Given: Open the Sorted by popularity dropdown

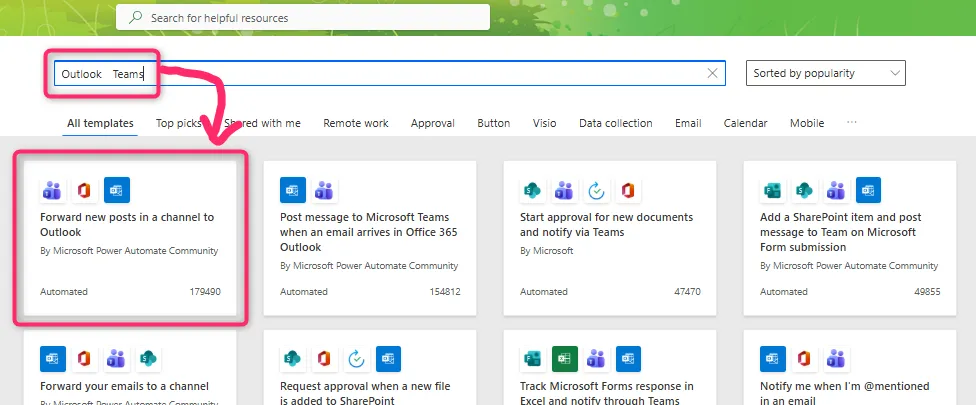Looking at the screenshot, I should (825, 73).
